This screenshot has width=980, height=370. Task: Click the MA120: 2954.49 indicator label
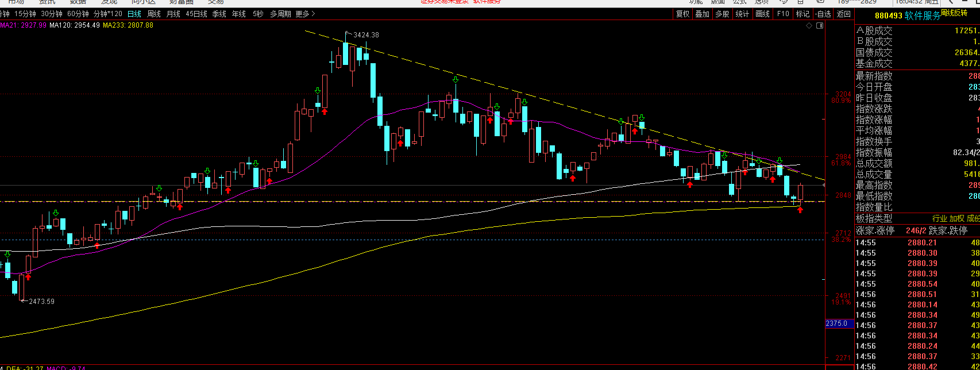point(75,25)
